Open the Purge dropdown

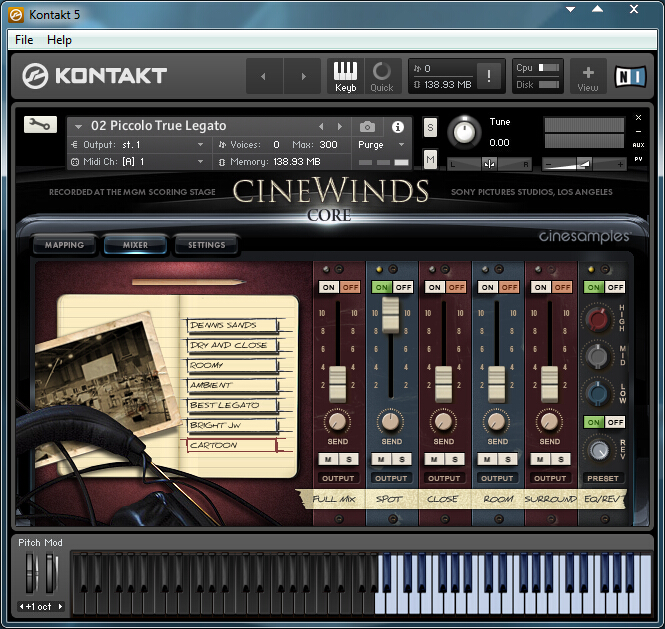pos(381,145)
